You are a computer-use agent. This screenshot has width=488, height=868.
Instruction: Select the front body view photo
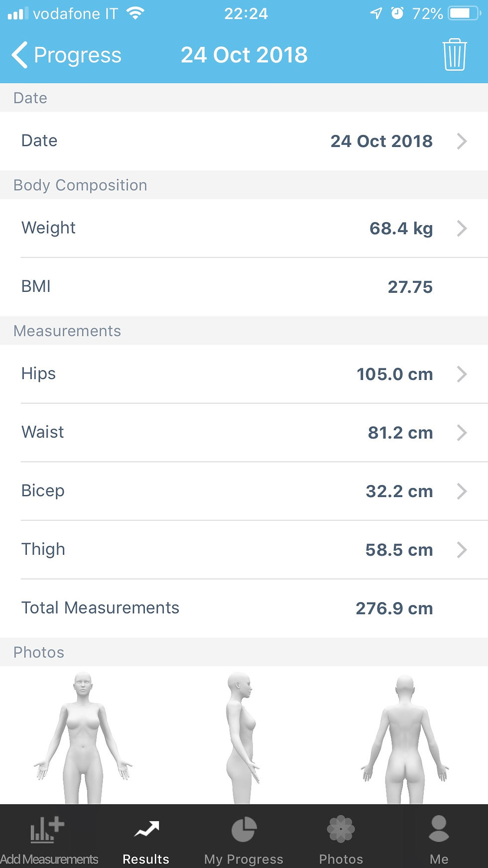[83, 737]
